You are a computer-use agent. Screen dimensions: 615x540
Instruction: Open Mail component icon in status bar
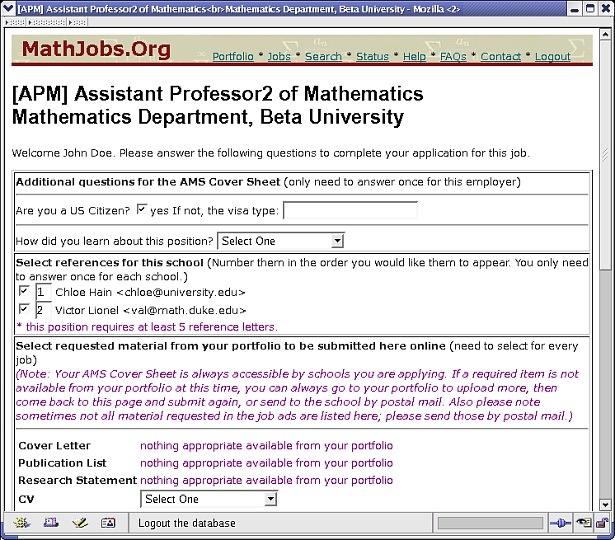point(51,523)
